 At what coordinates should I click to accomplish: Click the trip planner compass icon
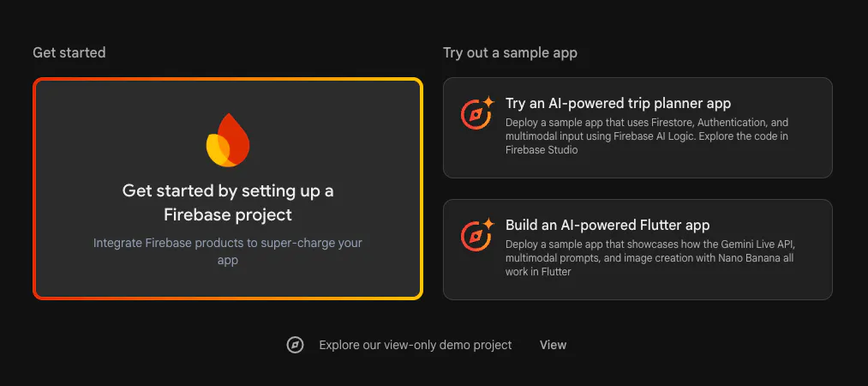474,115
